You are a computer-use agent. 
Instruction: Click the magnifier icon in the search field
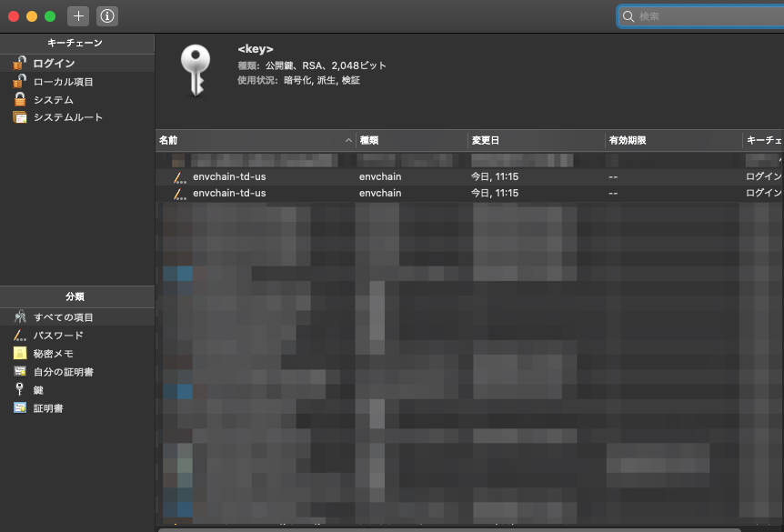pyautogui.click(x=628, y=16)
